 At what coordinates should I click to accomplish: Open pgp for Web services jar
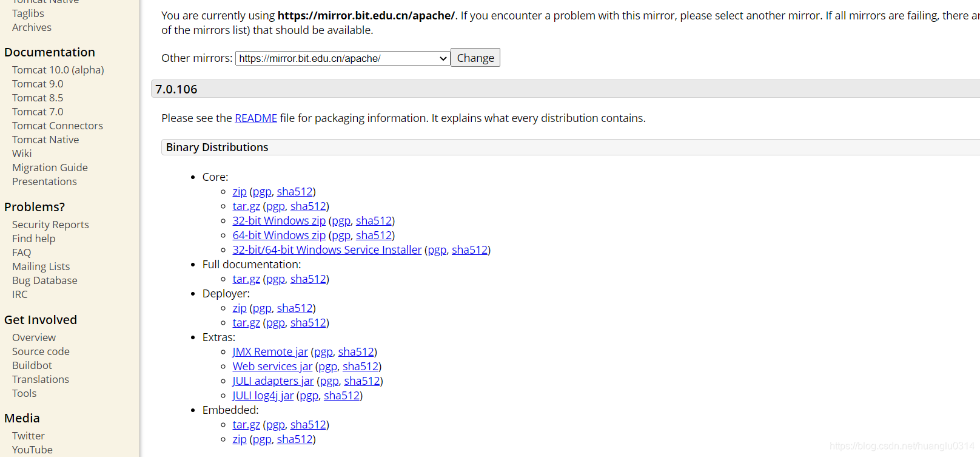[x=327, y=366]
